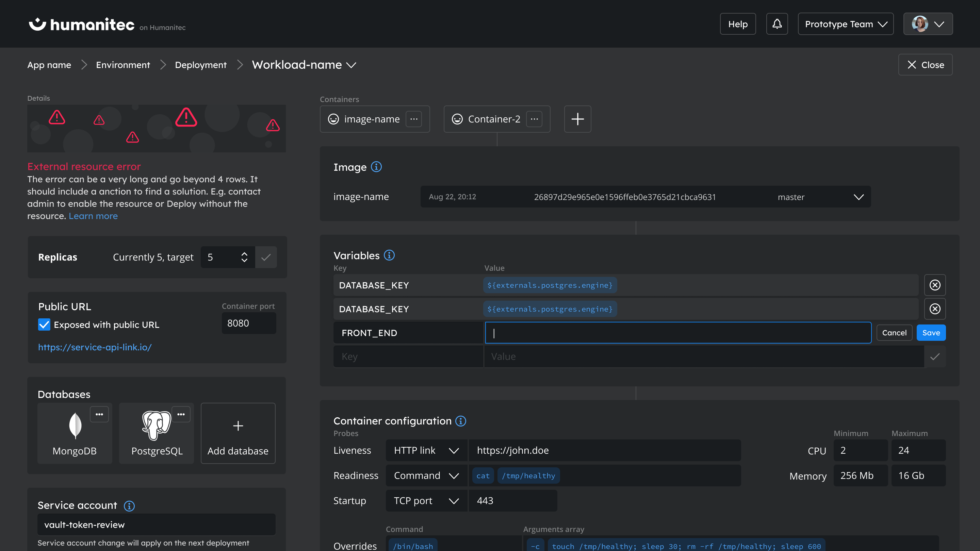Confirm new variable row checkmark

935,357
